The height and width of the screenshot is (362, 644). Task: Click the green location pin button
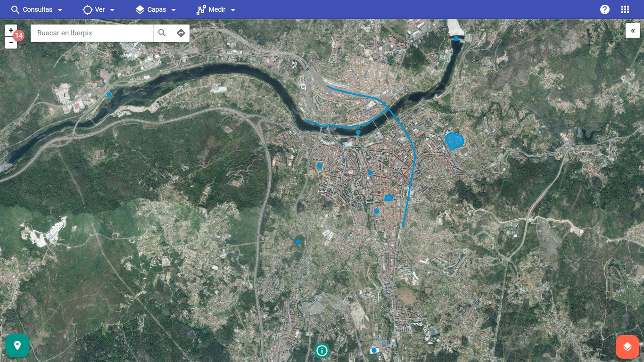[x=17, y=346]
